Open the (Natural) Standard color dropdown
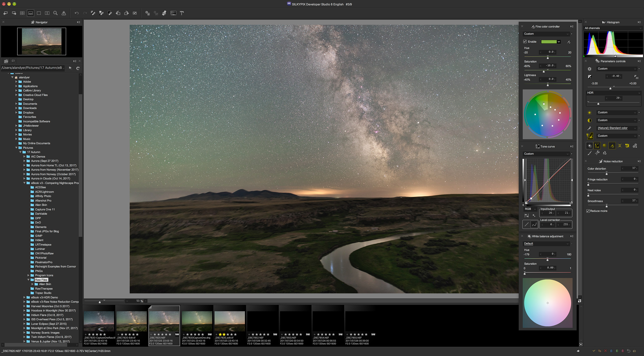 635,128
